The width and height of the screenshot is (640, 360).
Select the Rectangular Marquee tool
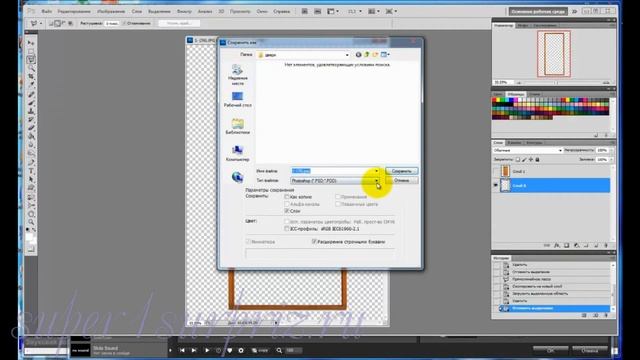(x=31, y=51)
